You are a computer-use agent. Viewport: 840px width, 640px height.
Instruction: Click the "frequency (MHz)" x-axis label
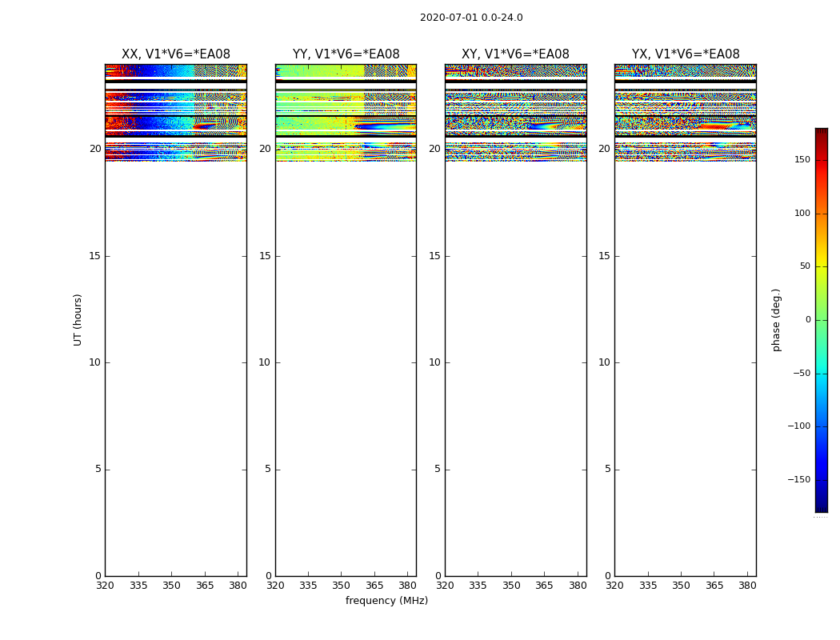click(386, 601)
